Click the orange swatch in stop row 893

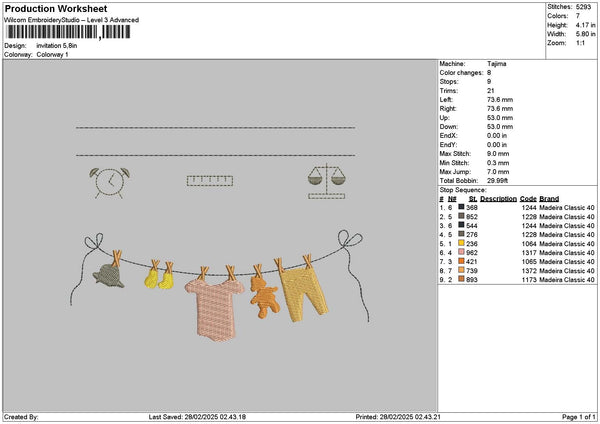pyautogui.click(x=461, y=279)
